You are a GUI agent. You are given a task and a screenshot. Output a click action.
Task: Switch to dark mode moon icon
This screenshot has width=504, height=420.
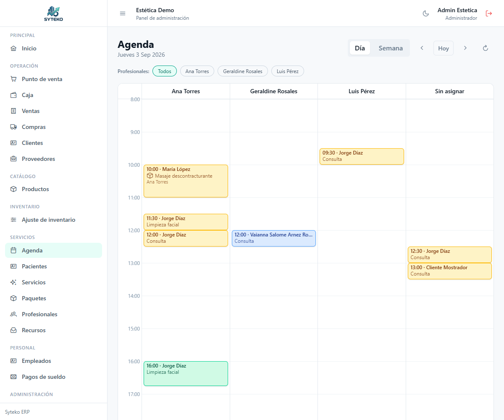coord(425,13)
